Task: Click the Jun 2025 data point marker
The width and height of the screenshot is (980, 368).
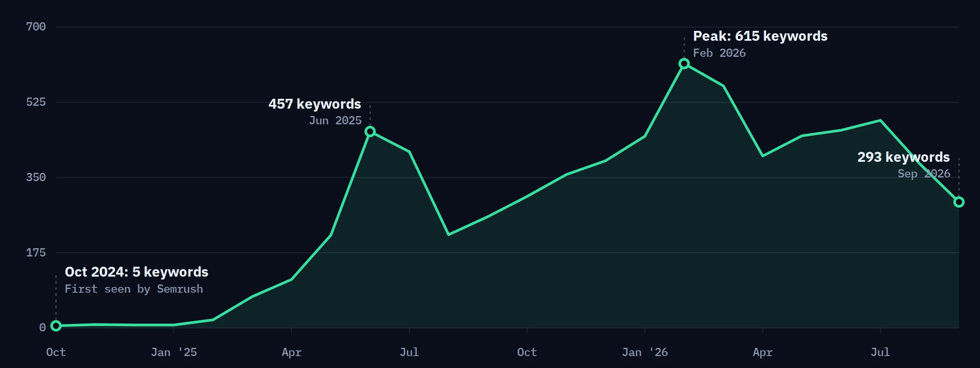Action: point(370,132)
